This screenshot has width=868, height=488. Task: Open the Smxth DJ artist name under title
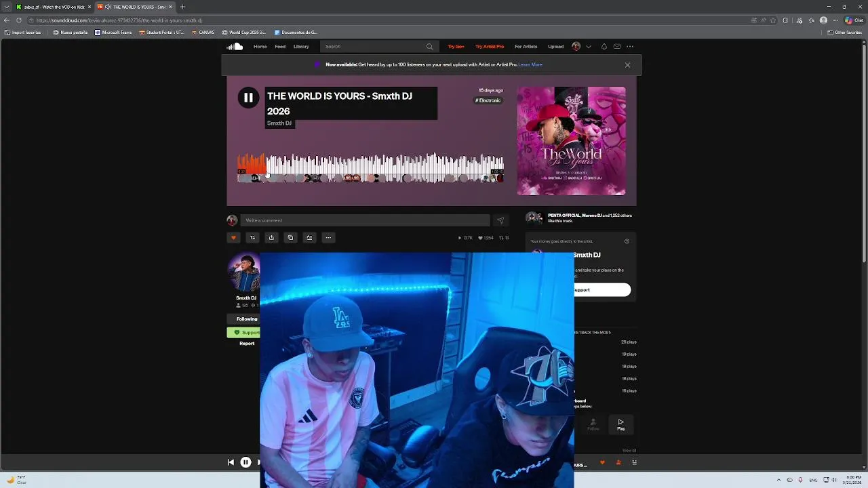(x=279, y=123)
